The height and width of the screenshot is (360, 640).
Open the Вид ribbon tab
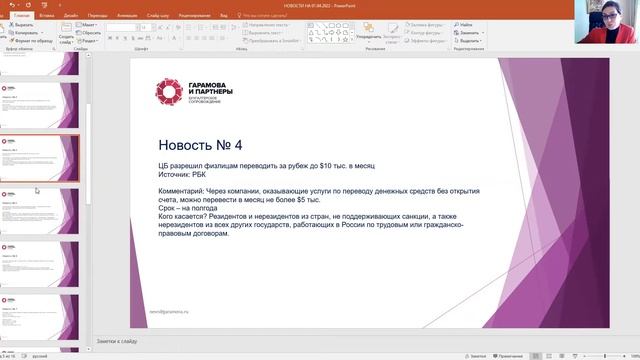pos(224,16)
